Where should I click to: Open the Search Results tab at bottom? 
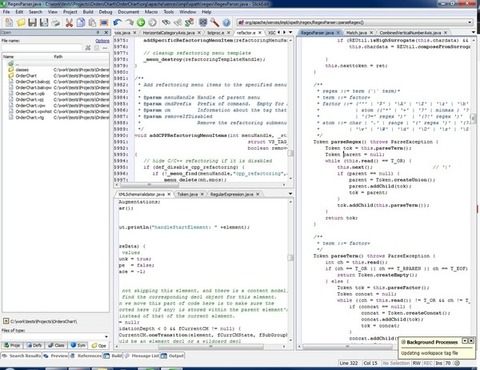(22, 356)
